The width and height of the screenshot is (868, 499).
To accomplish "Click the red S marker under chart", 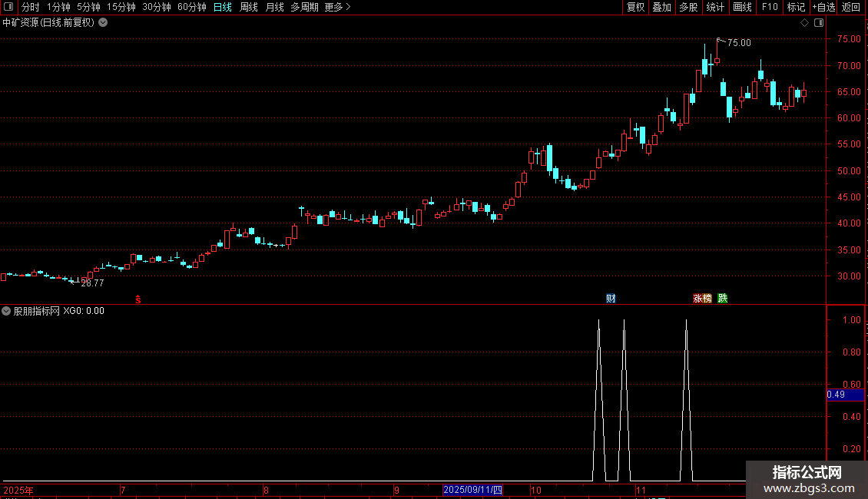I will [137, 299].
